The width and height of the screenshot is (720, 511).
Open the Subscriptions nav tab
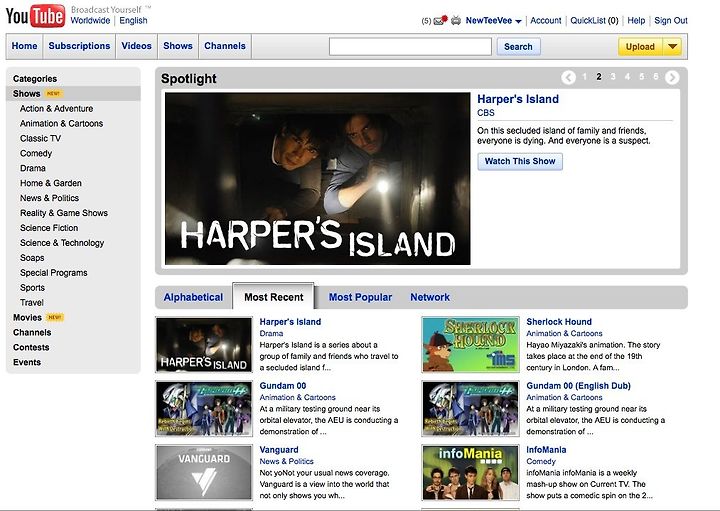pyautogui.click(x=79, y=46)
